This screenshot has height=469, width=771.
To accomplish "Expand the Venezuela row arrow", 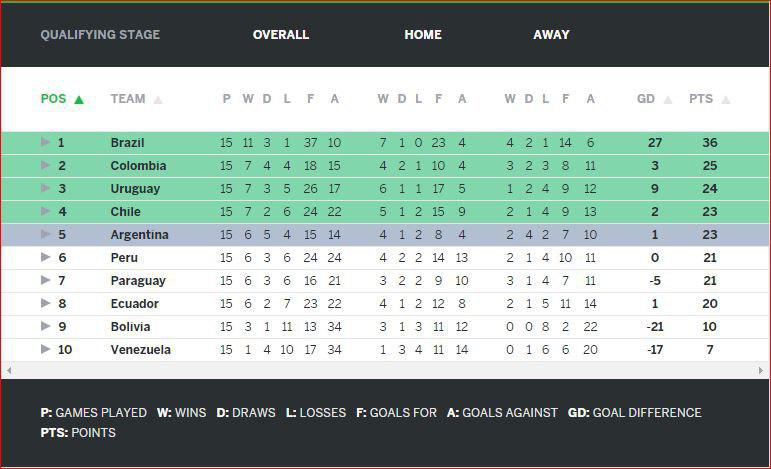I will (x=45, y=350).
